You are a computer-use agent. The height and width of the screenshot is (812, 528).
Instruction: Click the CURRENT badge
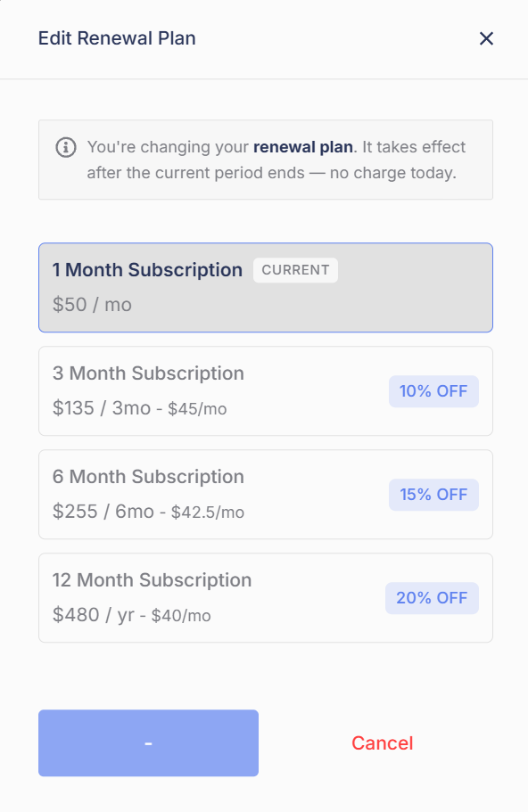(x=295, y=270)
